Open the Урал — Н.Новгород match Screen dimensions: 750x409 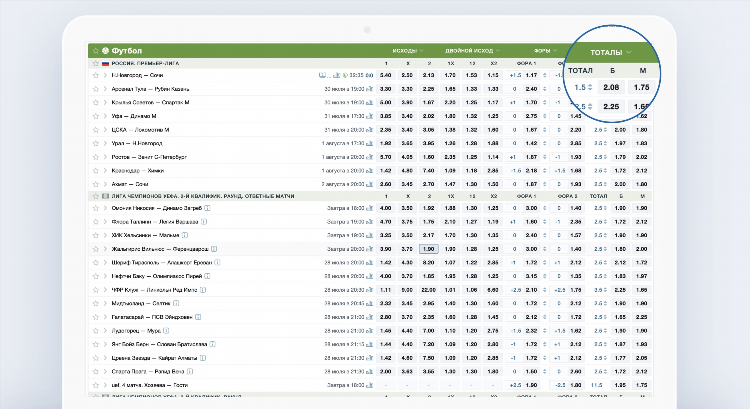pyautogui.click(x=137, y=143)
